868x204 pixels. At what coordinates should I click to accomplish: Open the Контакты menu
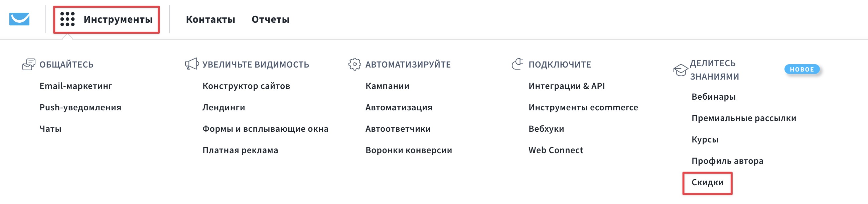point(210,19)
